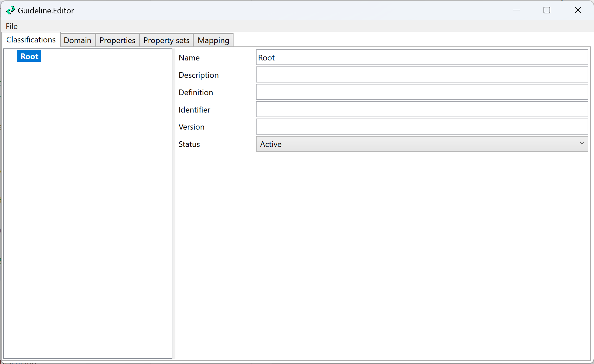The image size is (594, 364).
Task: Click the Status field label
Action: [x=189, y=144]
